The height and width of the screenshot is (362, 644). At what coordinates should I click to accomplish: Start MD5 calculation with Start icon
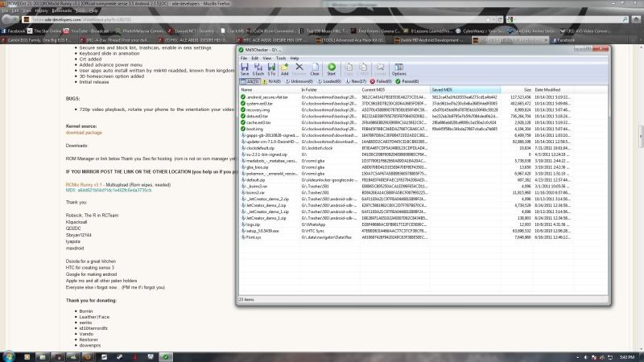point(332,70)
